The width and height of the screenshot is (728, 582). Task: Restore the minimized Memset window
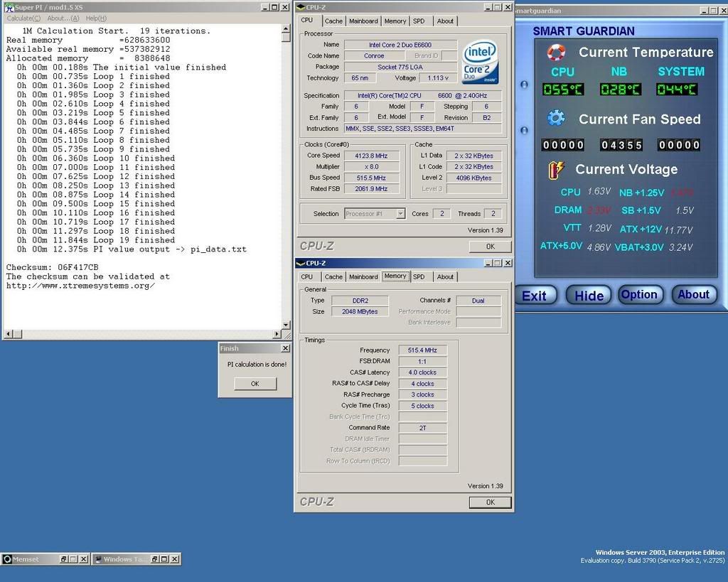63,559
